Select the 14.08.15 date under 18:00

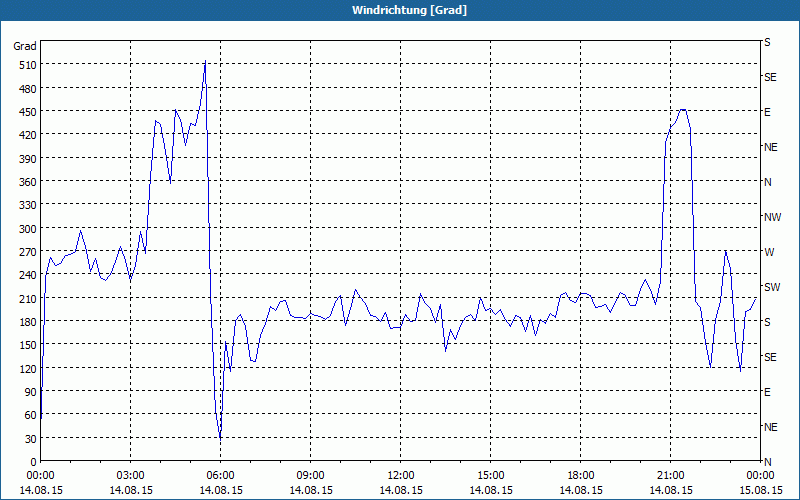(581, 490)
